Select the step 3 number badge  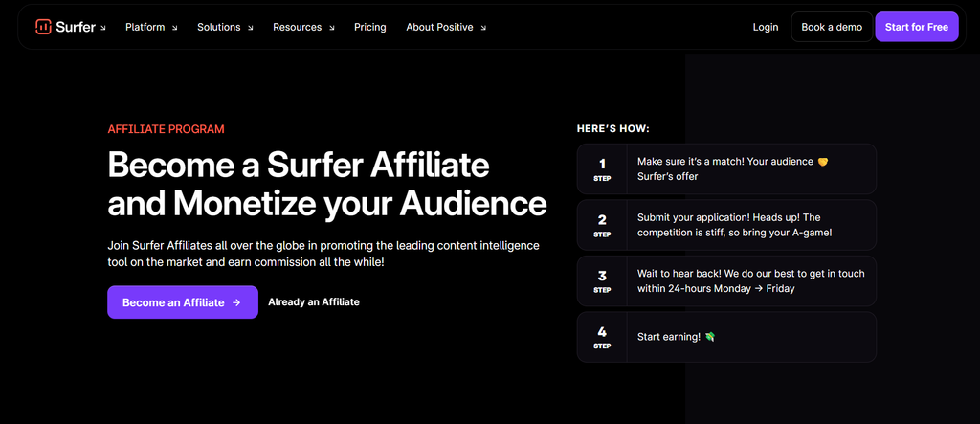tap(603, 280)
